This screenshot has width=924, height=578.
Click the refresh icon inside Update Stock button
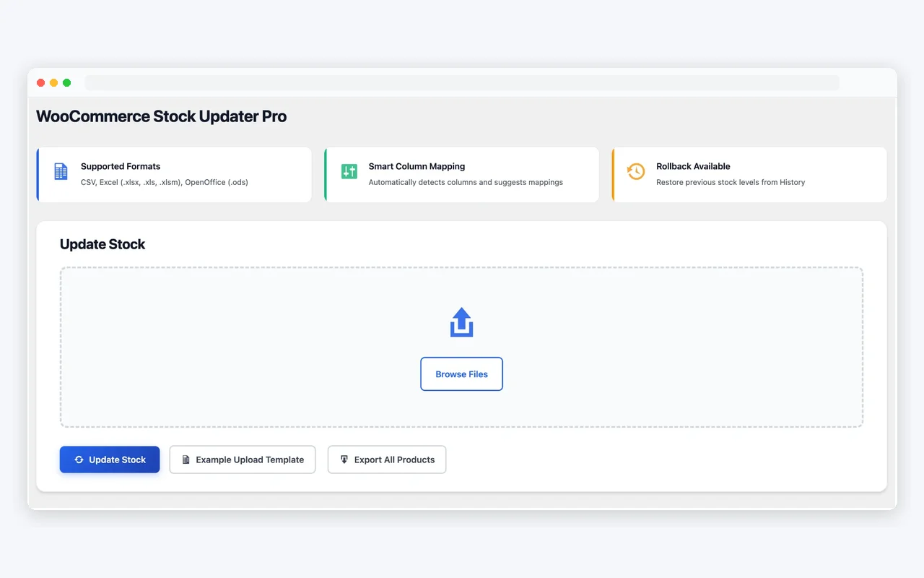tap(78, 460)
